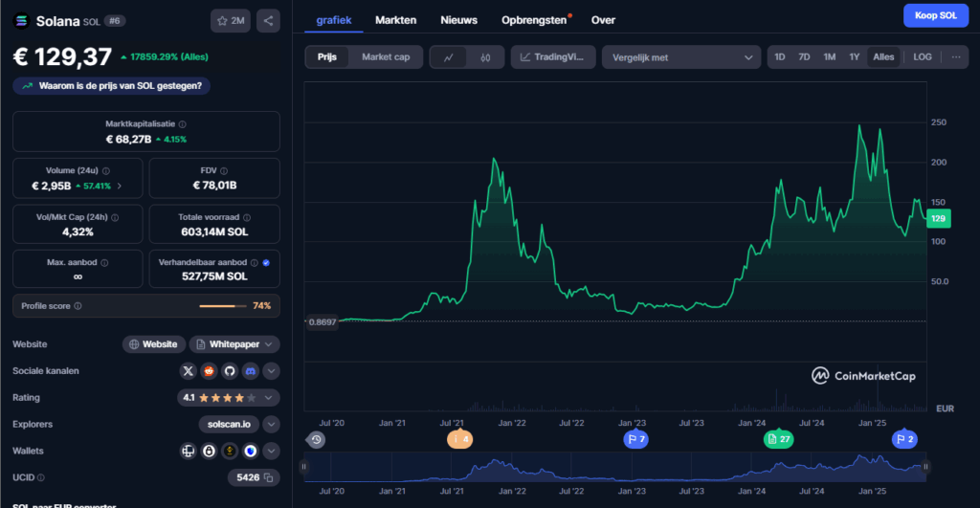Open solscan.io explorer
This screenshot has width=980, height=508.
(229, 424)
